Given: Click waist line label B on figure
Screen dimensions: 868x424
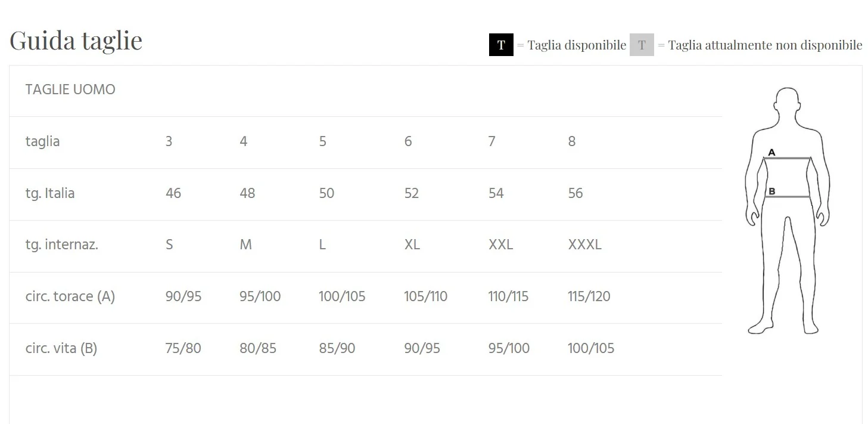Looking at the screenshot, I should (771, 191).
